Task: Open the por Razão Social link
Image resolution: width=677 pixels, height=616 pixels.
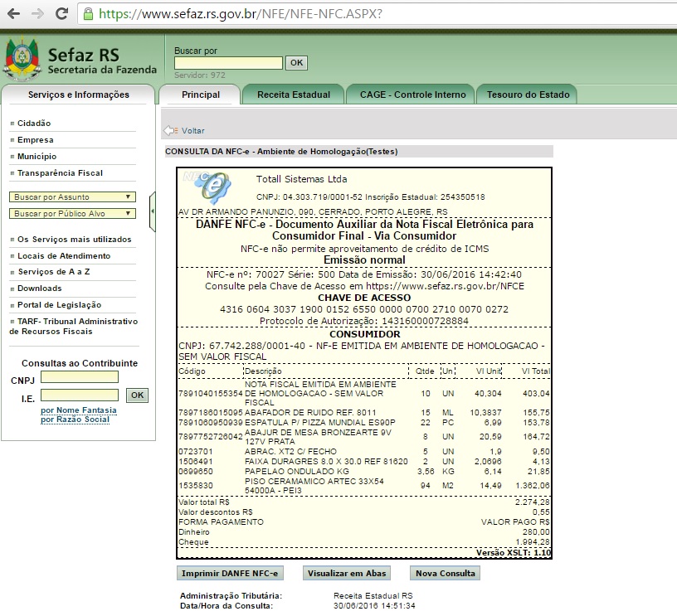Action: (75, 420)
